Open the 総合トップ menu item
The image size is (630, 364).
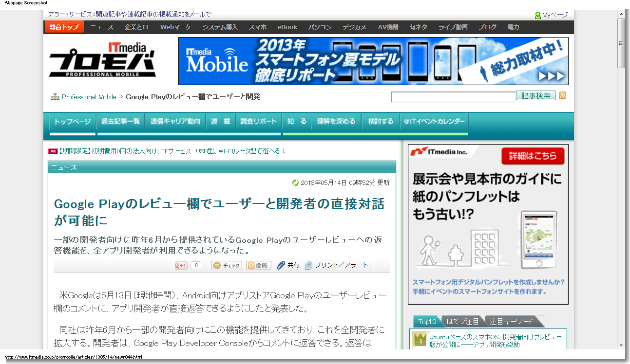(64, 27)
